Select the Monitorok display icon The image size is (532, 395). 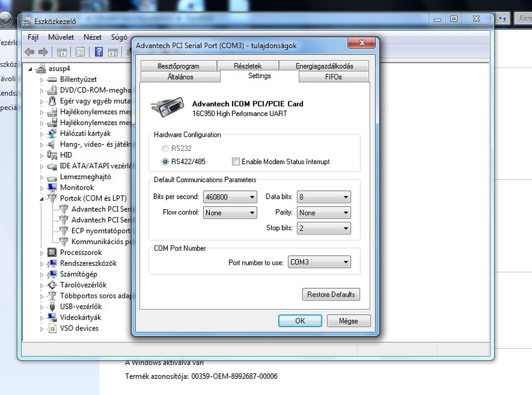[52, 188]
